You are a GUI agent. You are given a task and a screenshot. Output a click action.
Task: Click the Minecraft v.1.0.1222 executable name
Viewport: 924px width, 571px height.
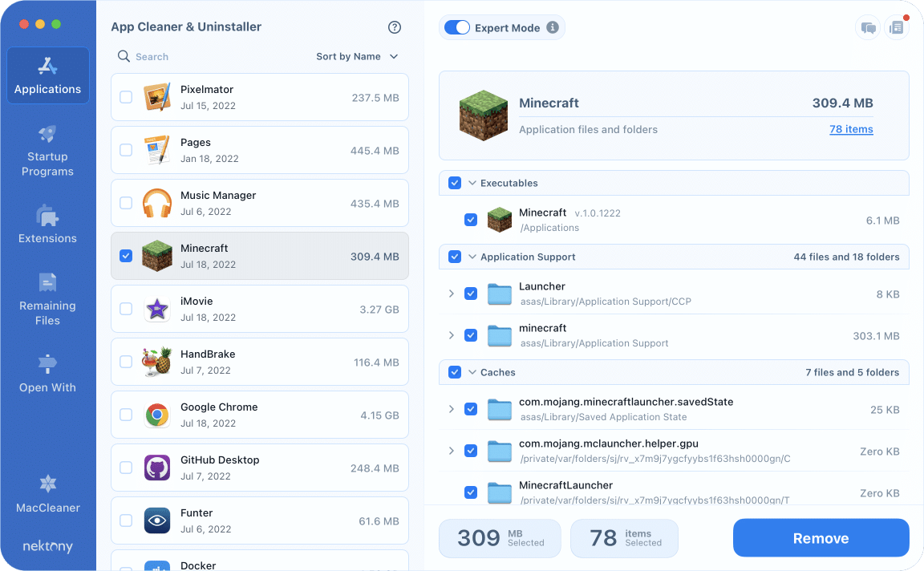pyautogui.click(x=542, y=213)
